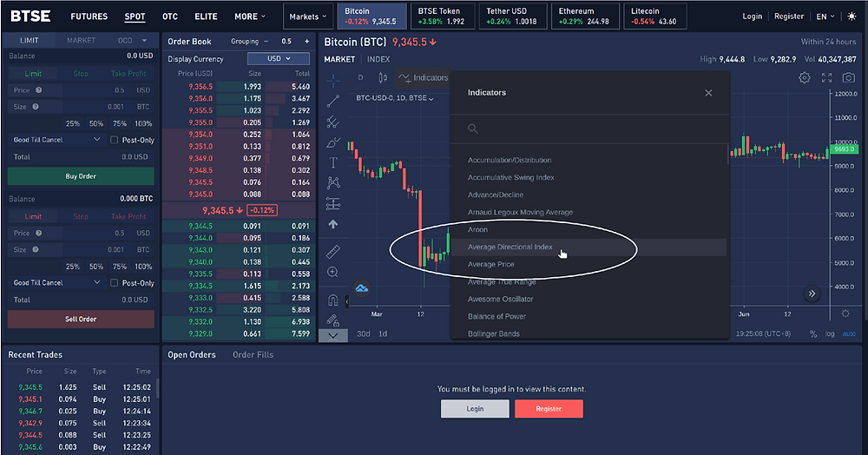Click the Indicators search input field
The image size is (868, 455).
point(589,129)
